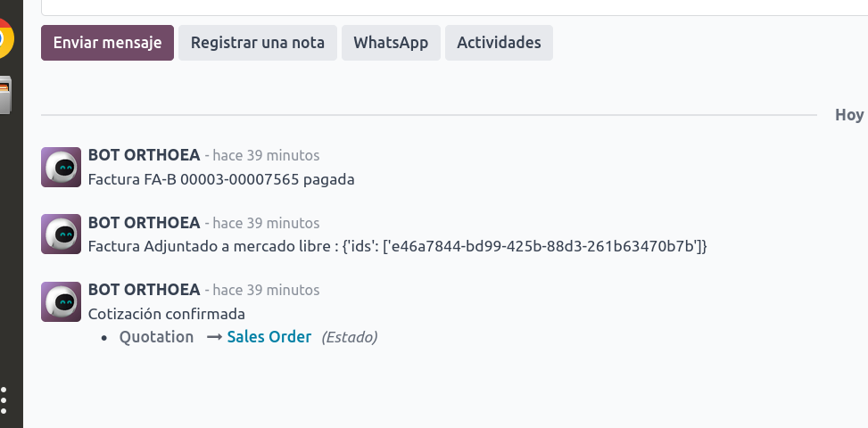The height and width of the screenshot is (428, 868).
Task: Open Chrome from the Ubuntu dock
Action: 5,38
